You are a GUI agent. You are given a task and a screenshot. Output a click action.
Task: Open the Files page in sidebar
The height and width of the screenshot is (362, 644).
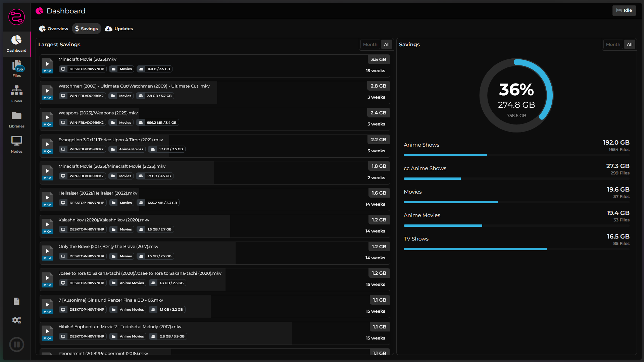coord(16,69)
